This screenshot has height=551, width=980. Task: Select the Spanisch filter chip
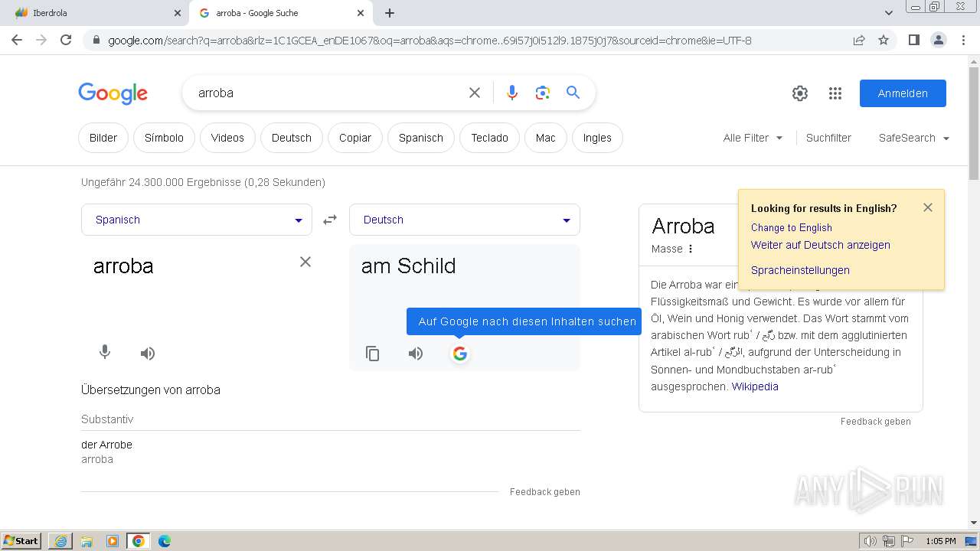pyautogui.click(x=421, y=138)
